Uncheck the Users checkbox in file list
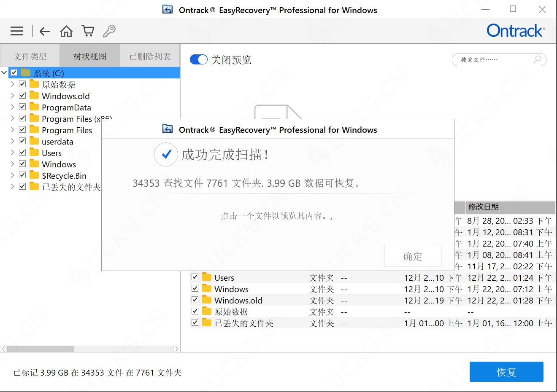This screenshot has height=392, width=557. click(x=195, y=277)
